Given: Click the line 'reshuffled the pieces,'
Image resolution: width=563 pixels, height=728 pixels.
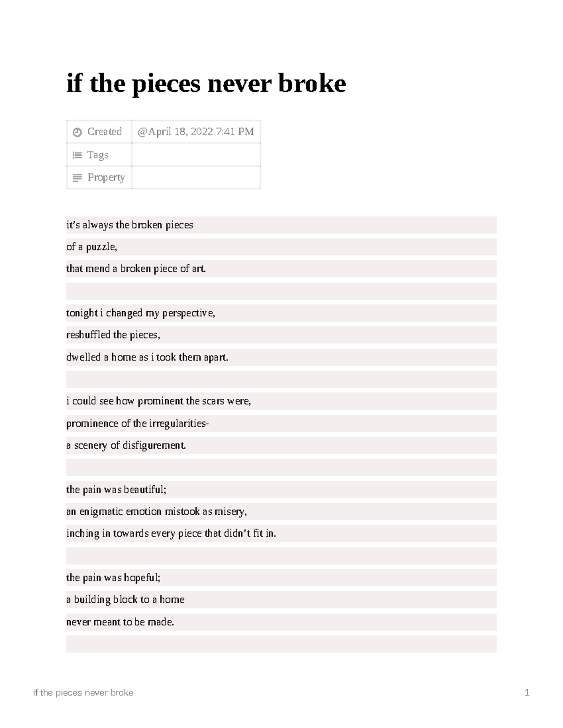Looking at the screenshot, I should click(x=113, y=335).
